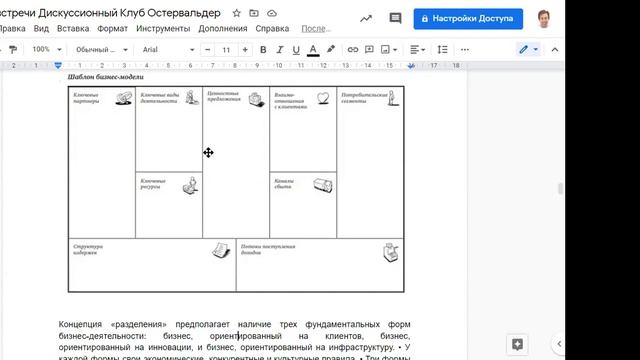Viewport: 640px width, 360px height.
Task: Open the Вставка menu
Action: 73,29
